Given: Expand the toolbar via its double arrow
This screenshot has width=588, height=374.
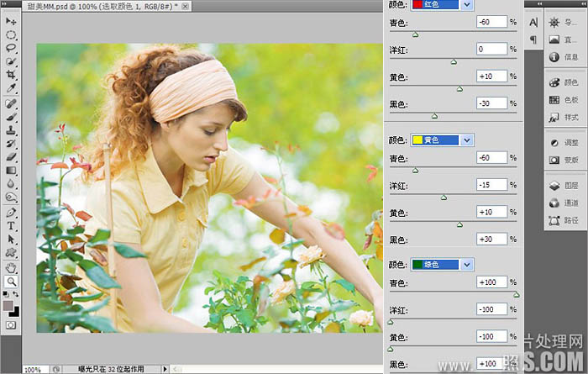Looking at the screenshot, I should (4, 3).
